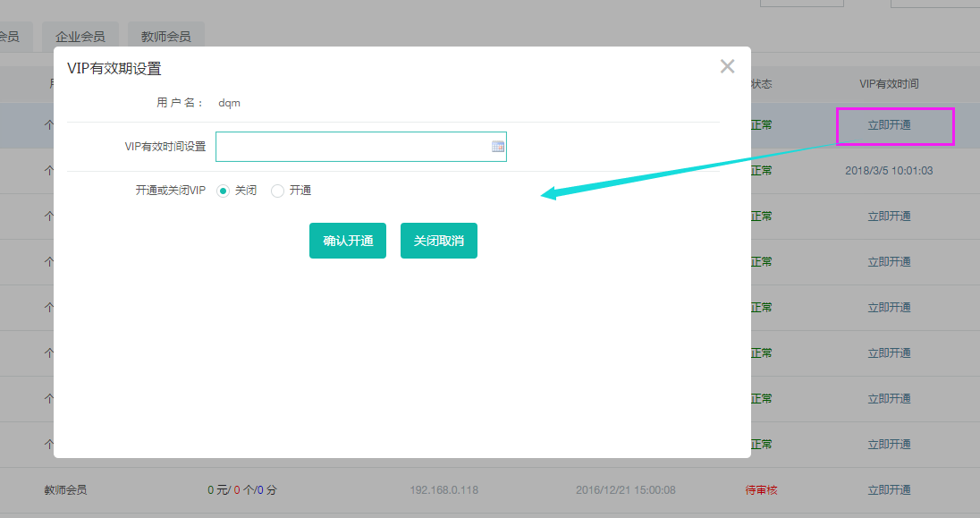Click 立即开通 directly below the 2018/3/5 date
This screenshot has height=518, width=980.
click(x=889, y=217)
